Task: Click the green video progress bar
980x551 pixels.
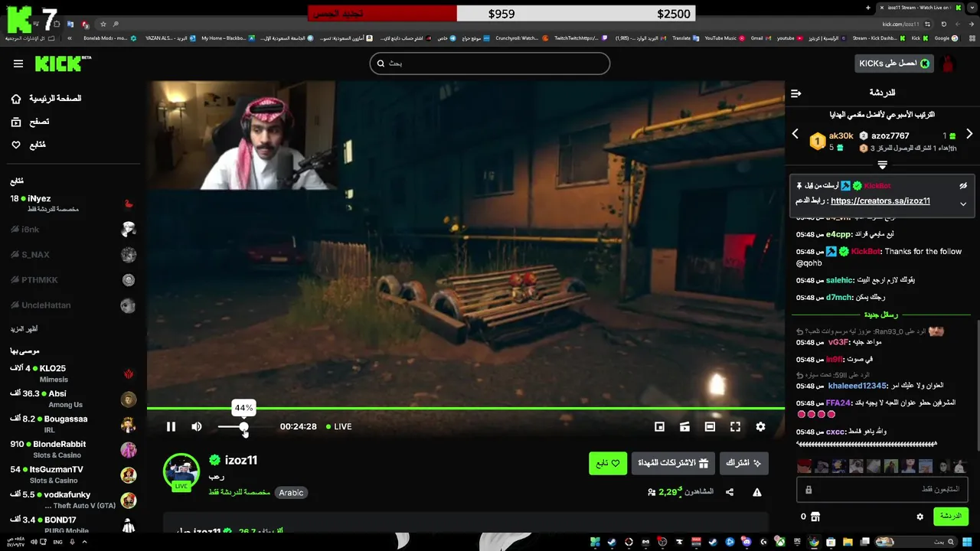Action: point(465,409)
